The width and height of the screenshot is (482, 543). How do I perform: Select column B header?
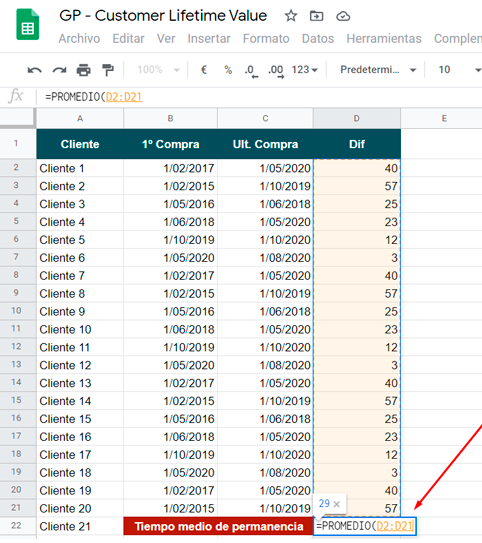pyautogui.click(x=170, y=118)
